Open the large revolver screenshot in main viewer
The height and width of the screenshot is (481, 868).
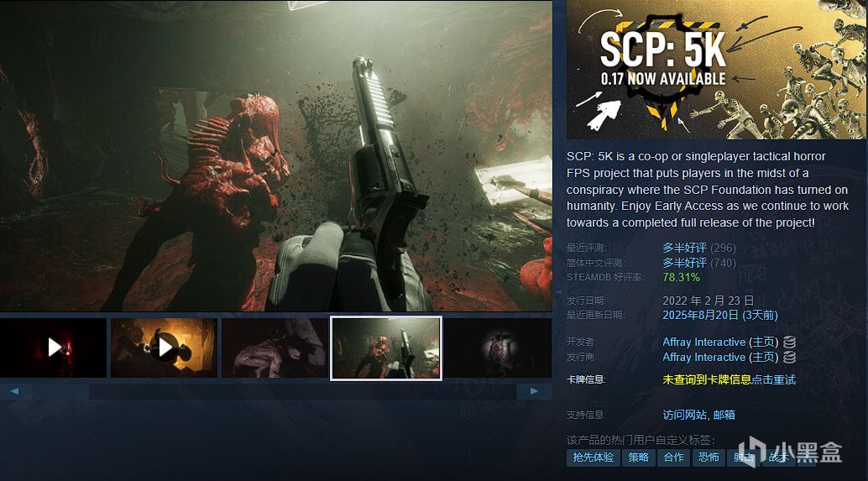(275, 155)
